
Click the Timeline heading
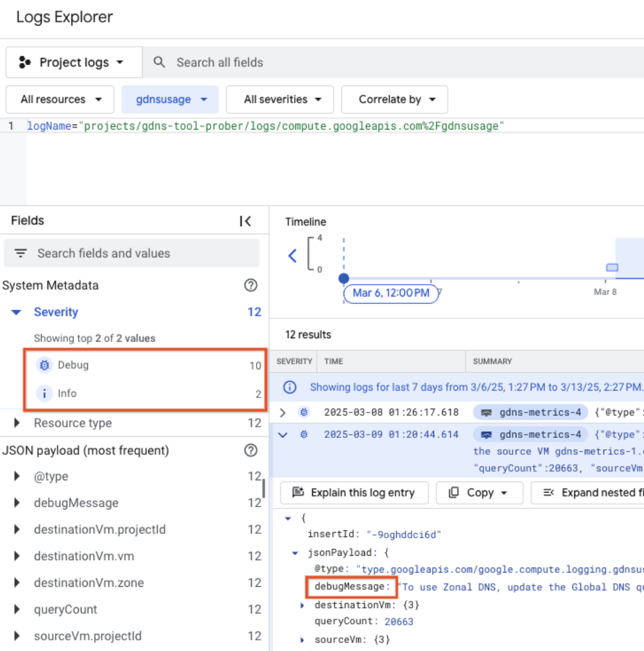[x=306, y=222]
